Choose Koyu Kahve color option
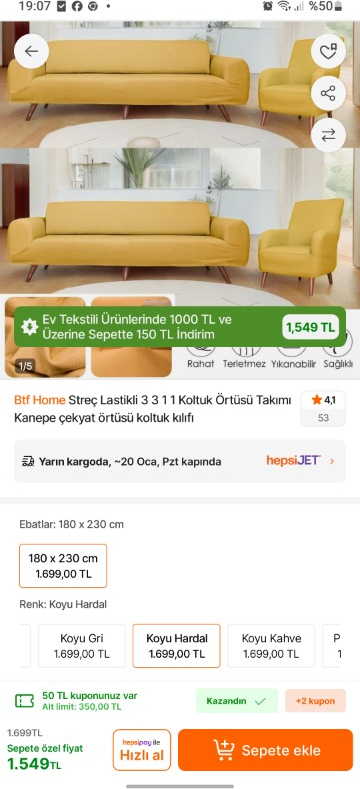Screen dimensions: 360x789 [x=271, y=646]
